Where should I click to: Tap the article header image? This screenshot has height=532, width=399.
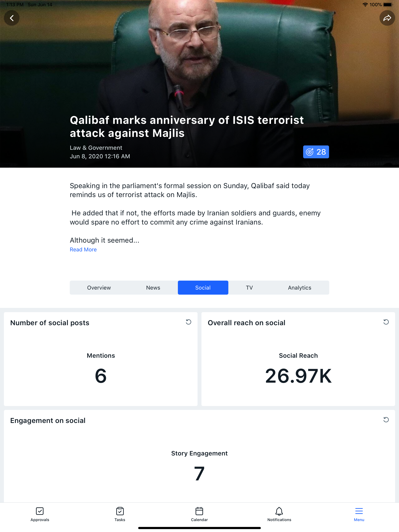199,60
